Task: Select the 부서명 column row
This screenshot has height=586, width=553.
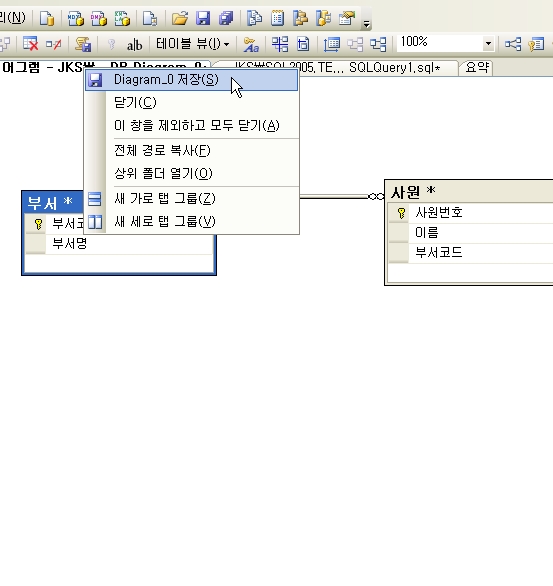Action: click(119, 244)
